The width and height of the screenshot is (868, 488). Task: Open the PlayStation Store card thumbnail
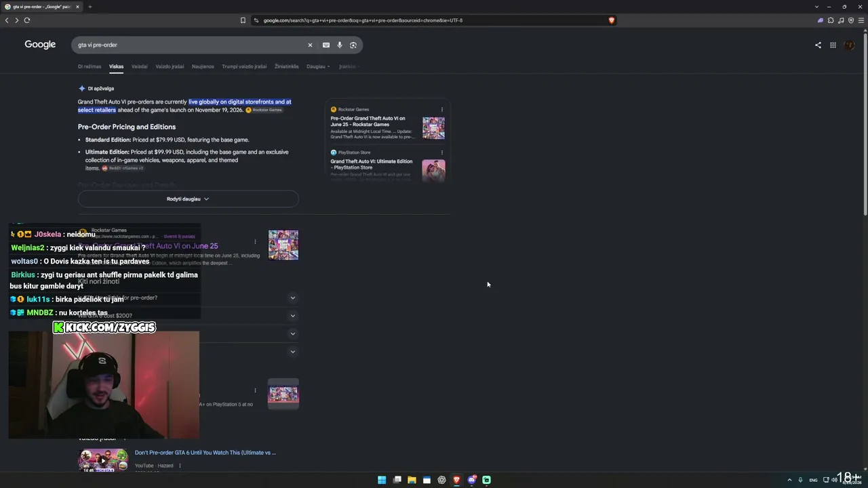433,170
